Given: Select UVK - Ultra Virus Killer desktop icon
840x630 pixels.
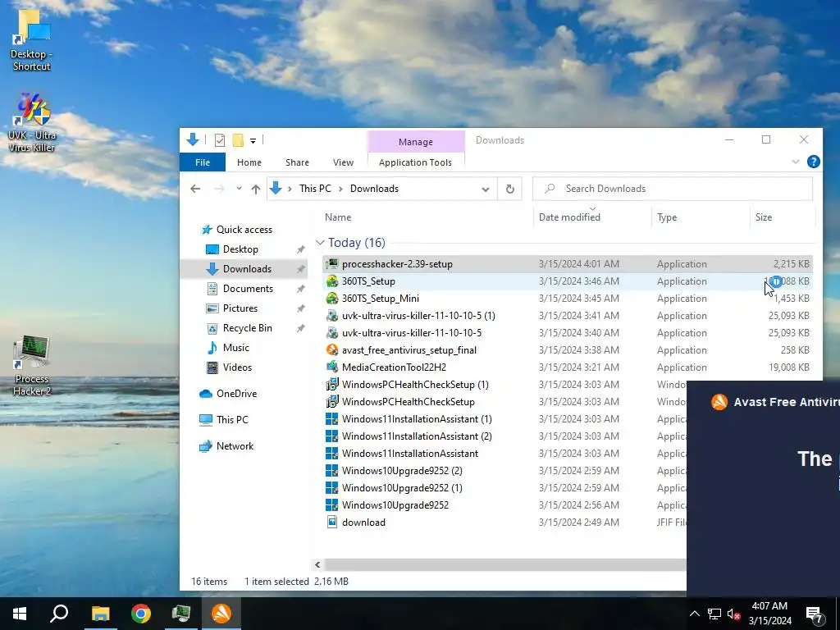Looking at the screenshot, I should click(32, 122).
